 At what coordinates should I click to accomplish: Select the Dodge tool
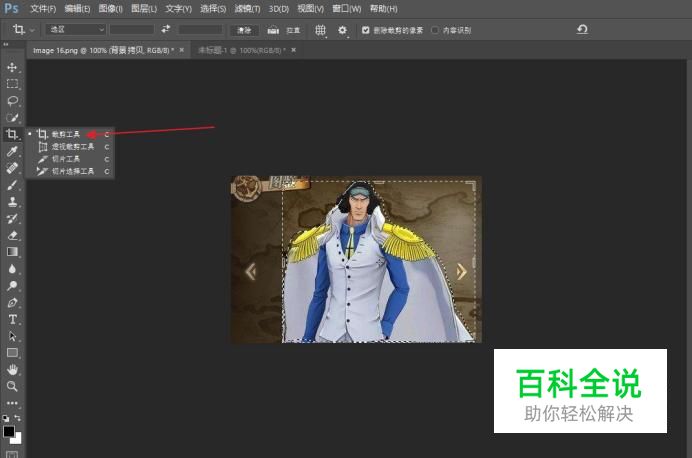pos(12,285)
